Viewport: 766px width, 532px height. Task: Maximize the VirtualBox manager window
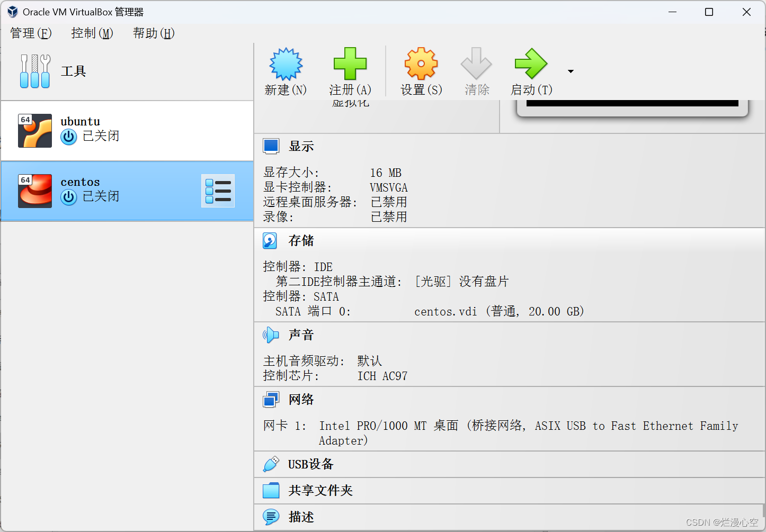pyautogui.click(x=709, y=12)
